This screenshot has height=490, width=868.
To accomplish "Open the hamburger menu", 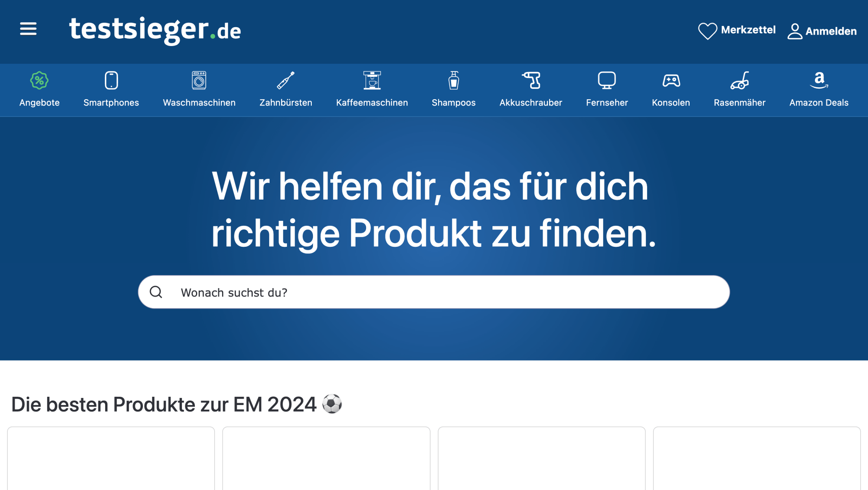I will click(28, 29).
